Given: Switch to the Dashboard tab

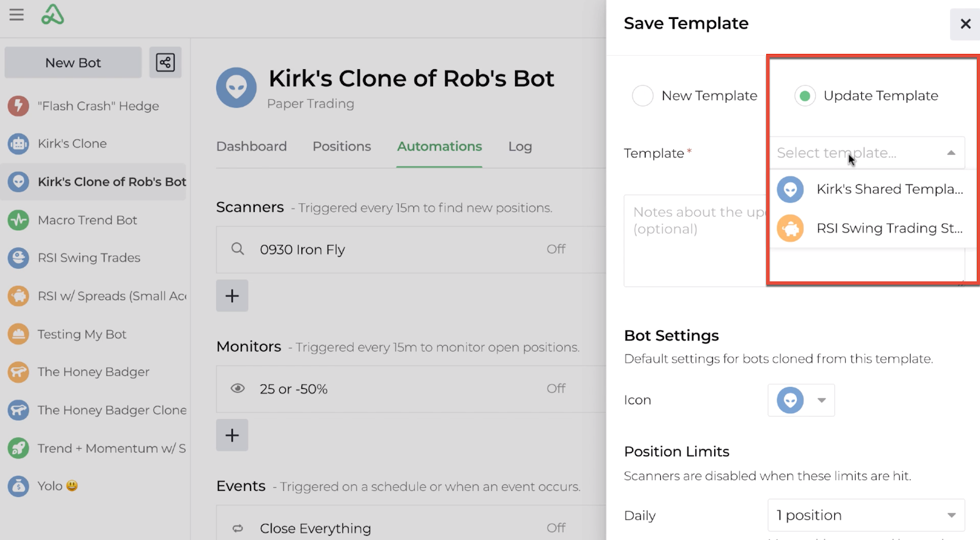Looking at the screenshot, I should [251, 146].
